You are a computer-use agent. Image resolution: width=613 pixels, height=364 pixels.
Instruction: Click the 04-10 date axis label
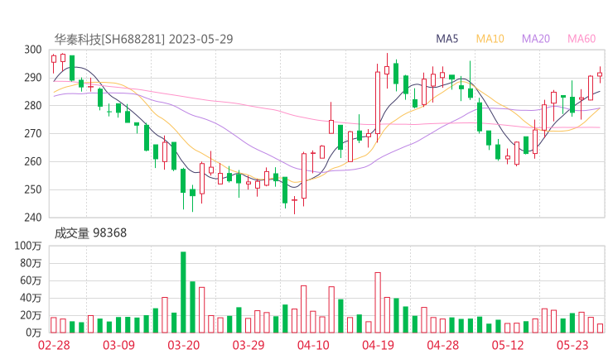point(313,345)
